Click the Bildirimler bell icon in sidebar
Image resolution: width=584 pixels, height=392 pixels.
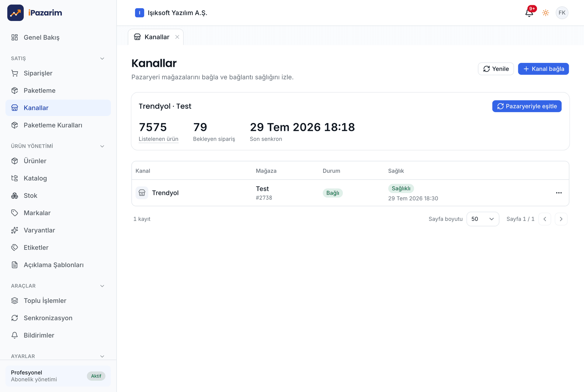(x=15, y=335)
